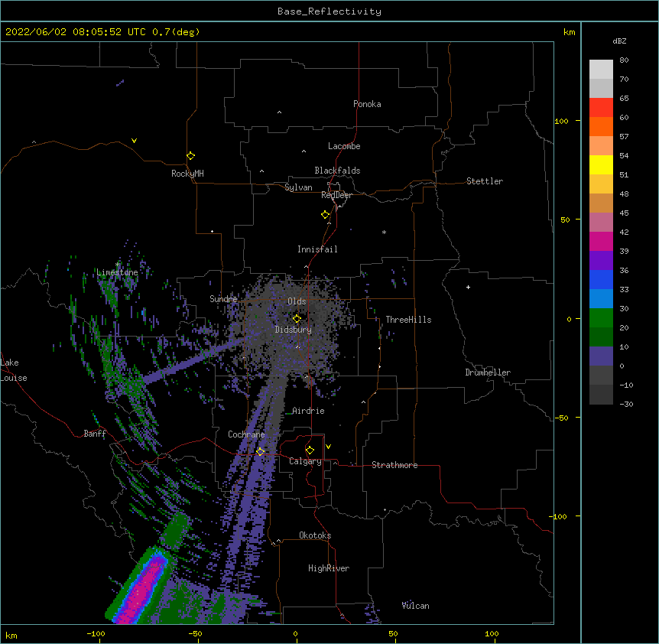Image resolution: width=659 pixels, height=644 pixels.
Task: Pick the orange 57-60 dBZ legend swatch
Action: (x=601, y=126)
